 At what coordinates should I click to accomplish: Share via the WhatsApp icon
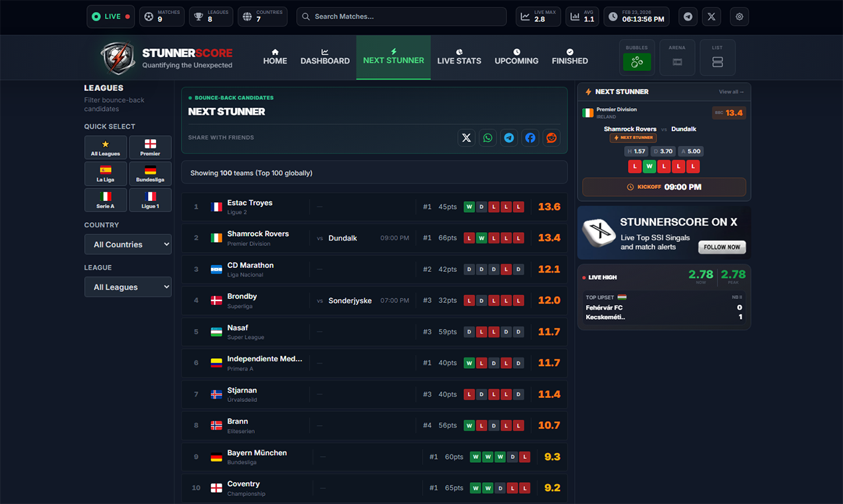pos(488,138)
